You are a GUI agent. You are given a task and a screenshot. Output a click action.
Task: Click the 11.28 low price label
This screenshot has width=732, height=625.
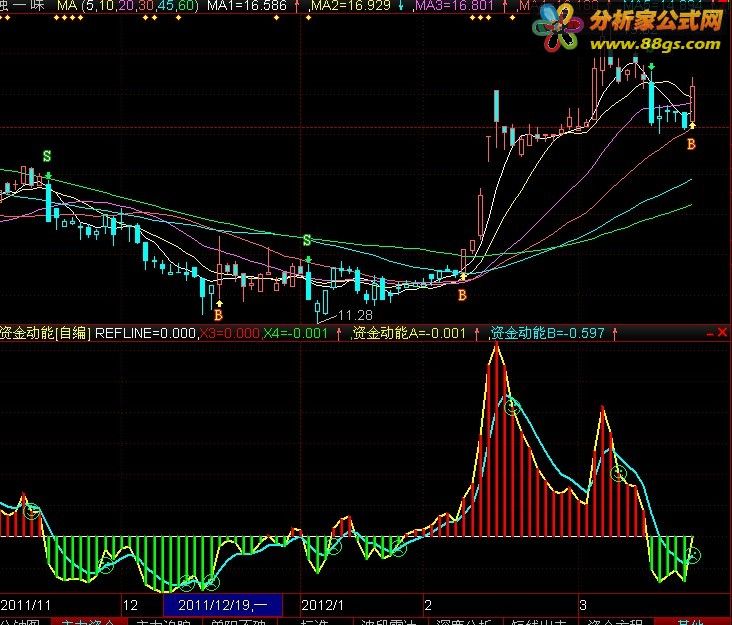point(355,316)
